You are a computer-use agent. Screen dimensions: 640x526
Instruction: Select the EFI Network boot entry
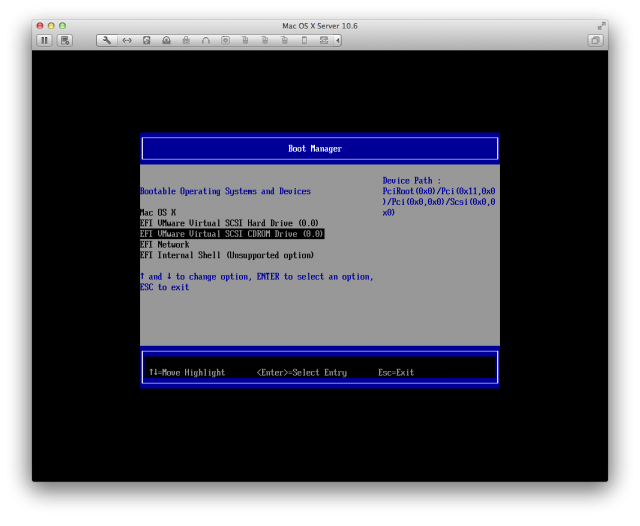click(164, 244)
